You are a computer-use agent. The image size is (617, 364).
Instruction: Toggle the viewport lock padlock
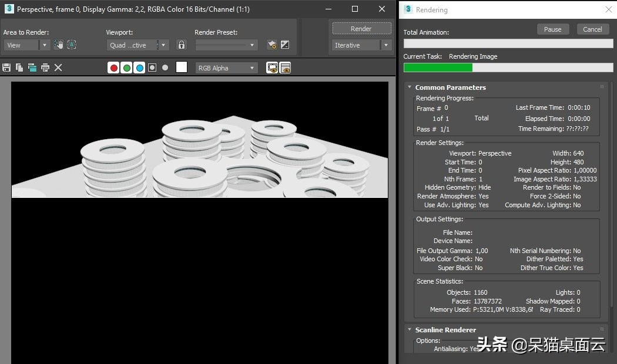pyautogui.click(x=182, y=45)
